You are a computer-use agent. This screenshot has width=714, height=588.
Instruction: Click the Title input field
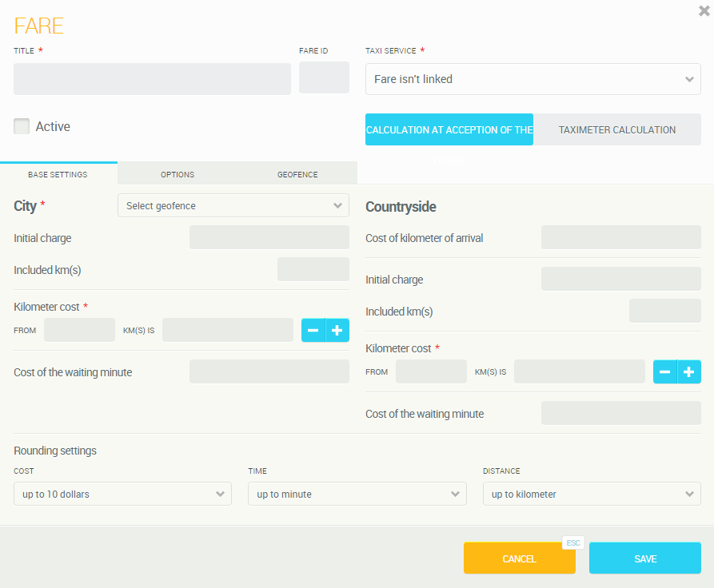(x=152, y=79)
